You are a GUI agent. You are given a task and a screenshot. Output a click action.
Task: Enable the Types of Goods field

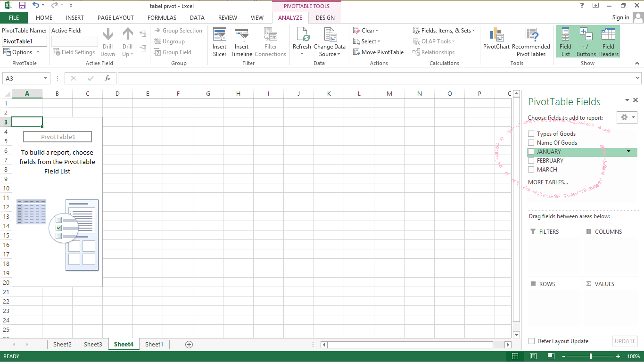click(x=531, y=133)
